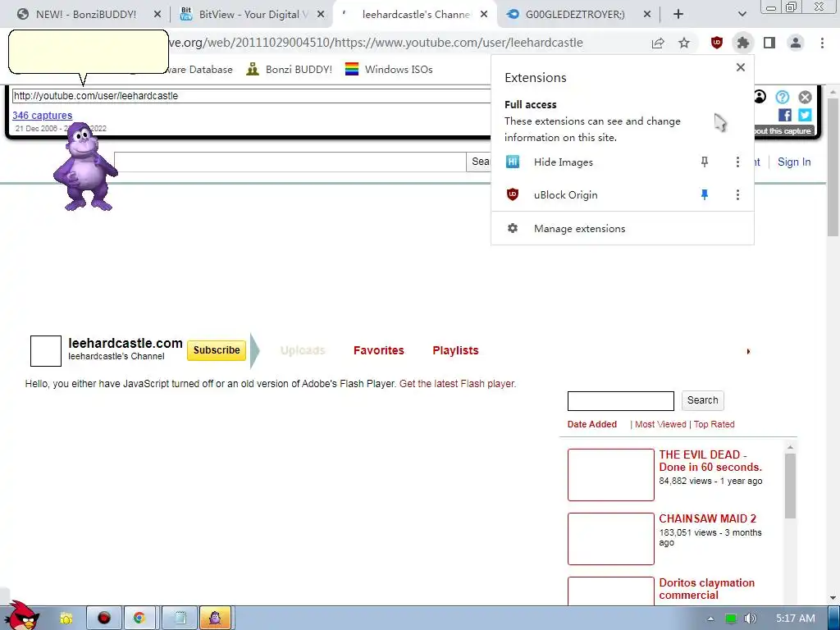Switch to the G00GLEDEZTROYER tab
This screenshot has height=630, width=840.
tap(574, 15)
